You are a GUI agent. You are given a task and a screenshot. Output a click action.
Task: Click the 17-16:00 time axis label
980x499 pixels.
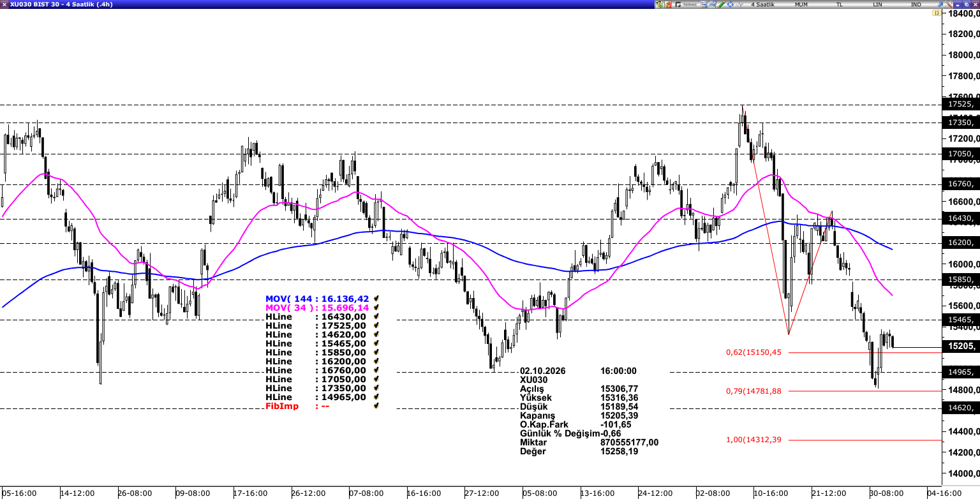[249, 493]
